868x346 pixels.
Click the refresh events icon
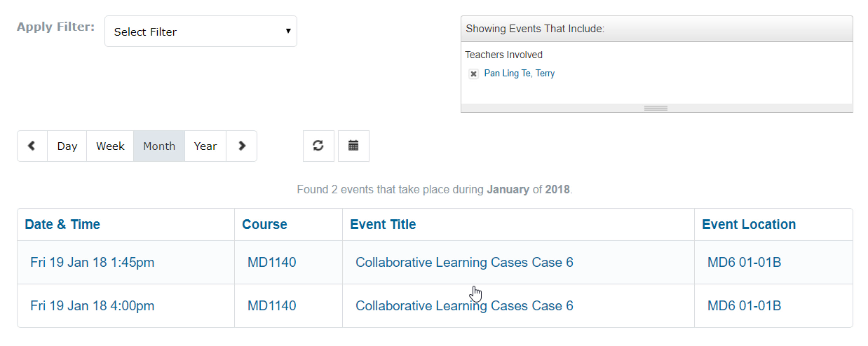point(318,146)
